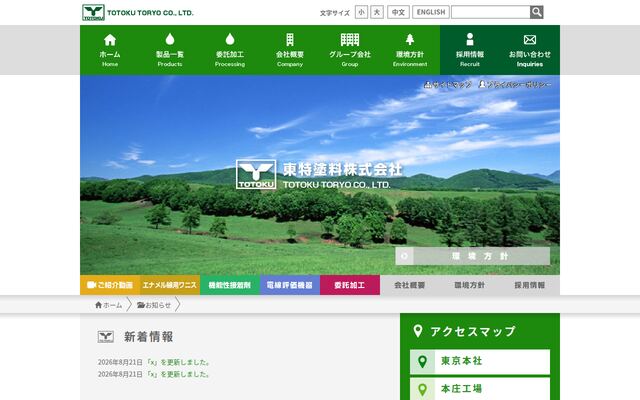The image size is (640, 400).
Task: Open グループ会社 Group menu item
Action: pos(350,50)
